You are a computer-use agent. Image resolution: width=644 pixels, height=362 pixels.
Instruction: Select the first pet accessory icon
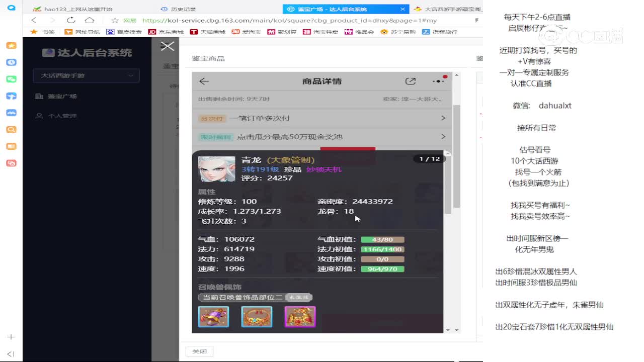(x=213, y=317)
